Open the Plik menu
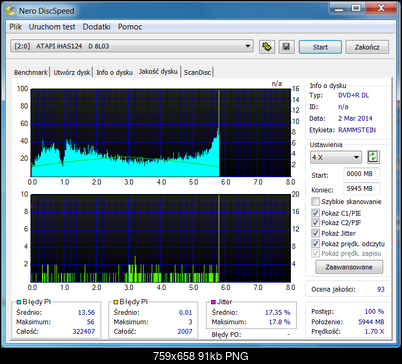This screenshot has height=364, width=402. (x=15, y=27)
